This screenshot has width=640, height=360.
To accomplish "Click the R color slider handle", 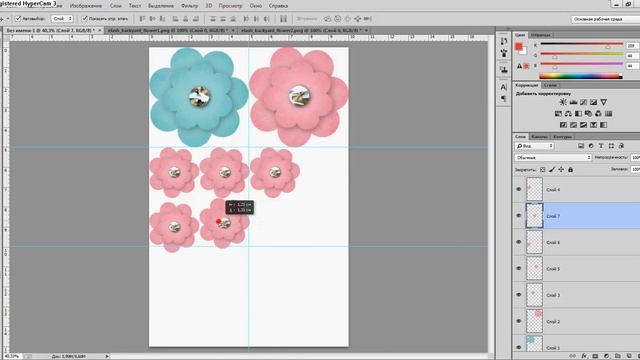I will tap(608, 47).
